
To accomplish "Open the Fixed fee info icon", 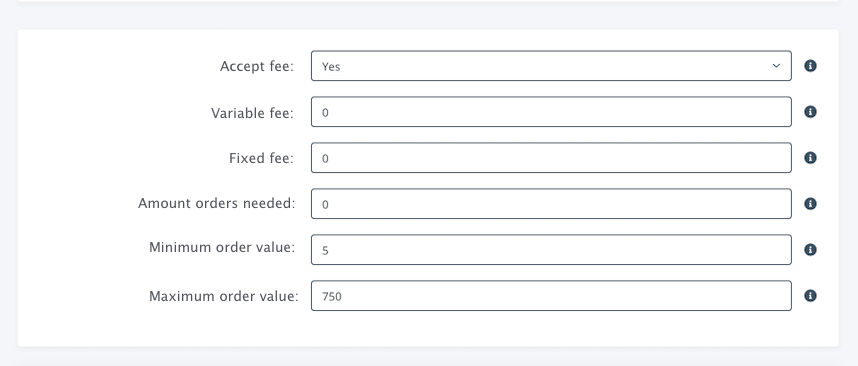I will click(810, 158).
